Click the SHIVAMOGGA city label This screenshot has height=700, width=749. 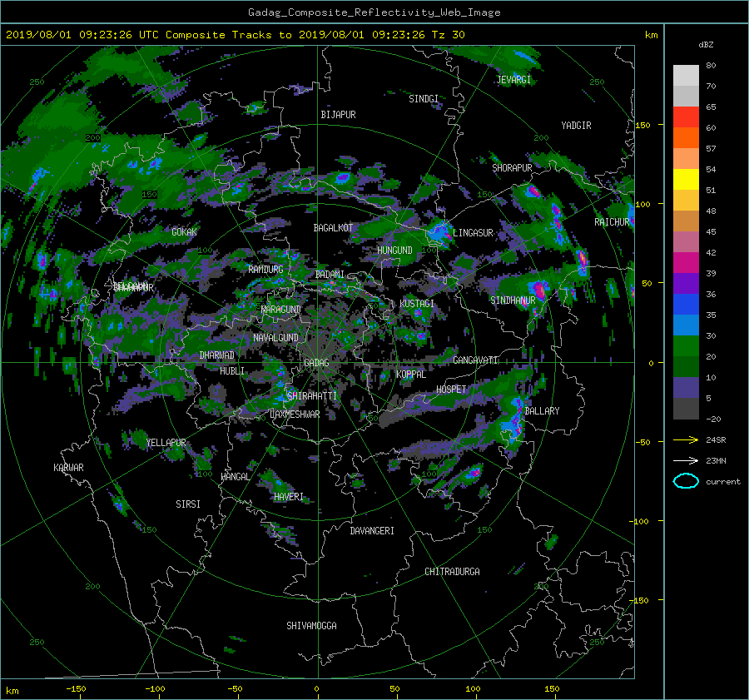(x=311, y=626)
